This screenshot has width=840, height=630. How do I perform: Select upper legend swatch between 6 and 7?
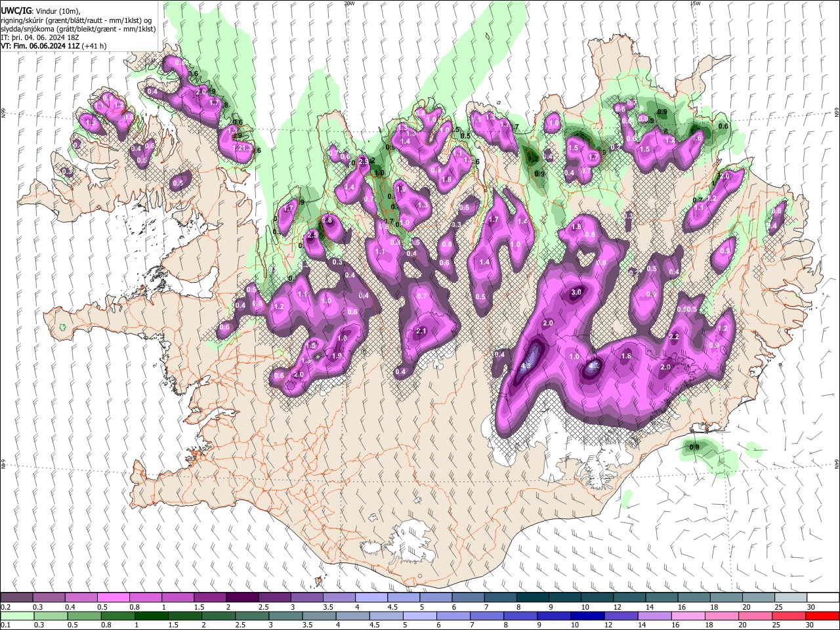coord(468,597)
